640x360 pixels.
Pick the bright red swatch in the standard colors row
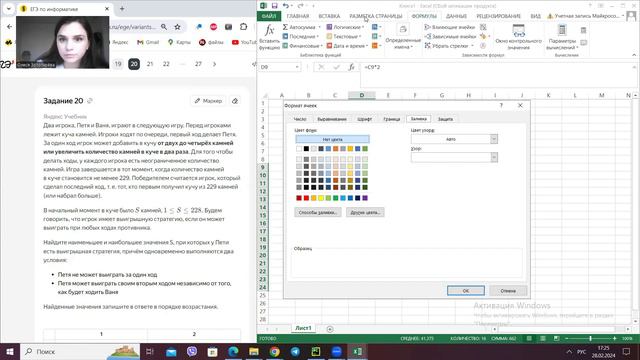(x=306, y=198)
